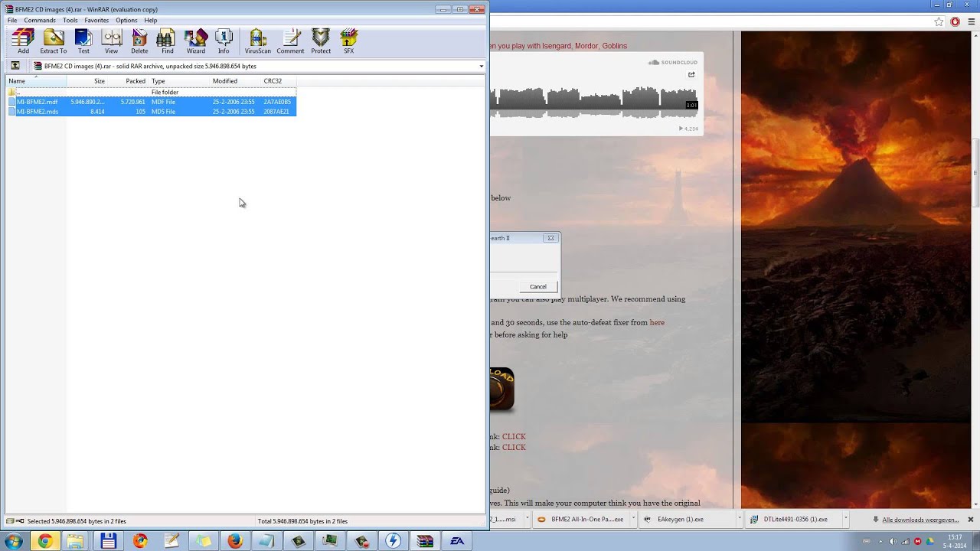Click the taskbar clock showing 15:17
Viewport: 980px width, 551px height.
[x=955, y=541]
